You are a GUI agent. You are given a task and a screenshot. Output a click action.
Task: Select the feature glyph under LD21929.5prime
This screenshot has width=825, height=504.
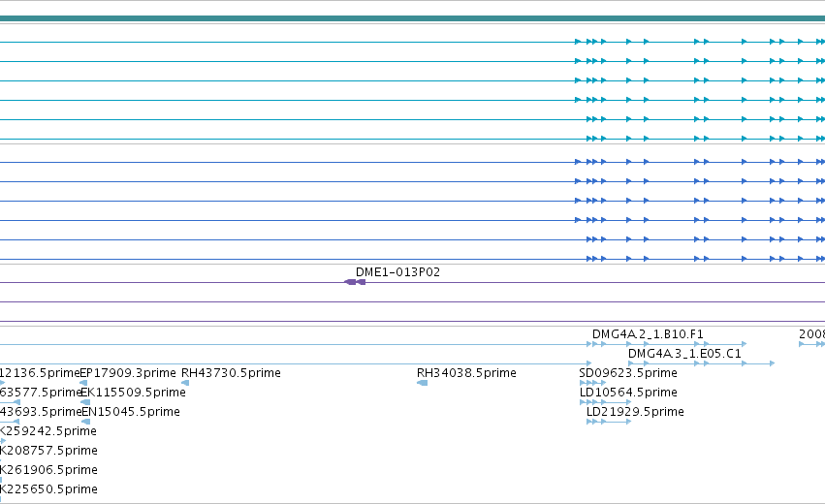pyautogui.click(x=609, y=422)
